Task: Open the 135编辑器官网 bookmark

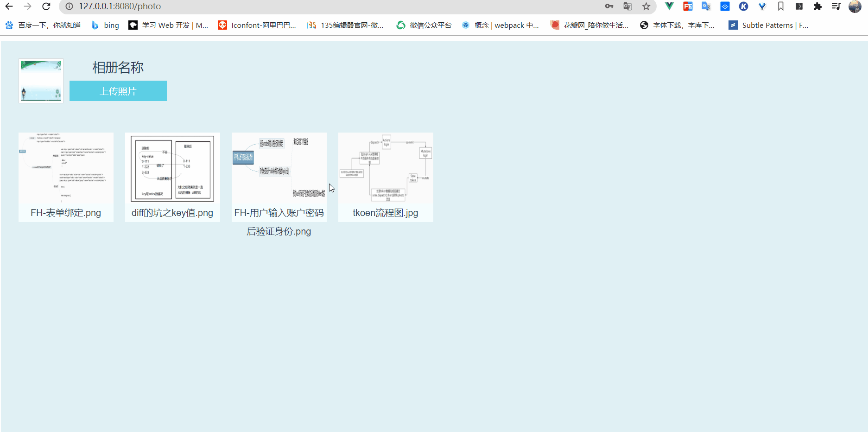Action: click(x=345, y=25)
